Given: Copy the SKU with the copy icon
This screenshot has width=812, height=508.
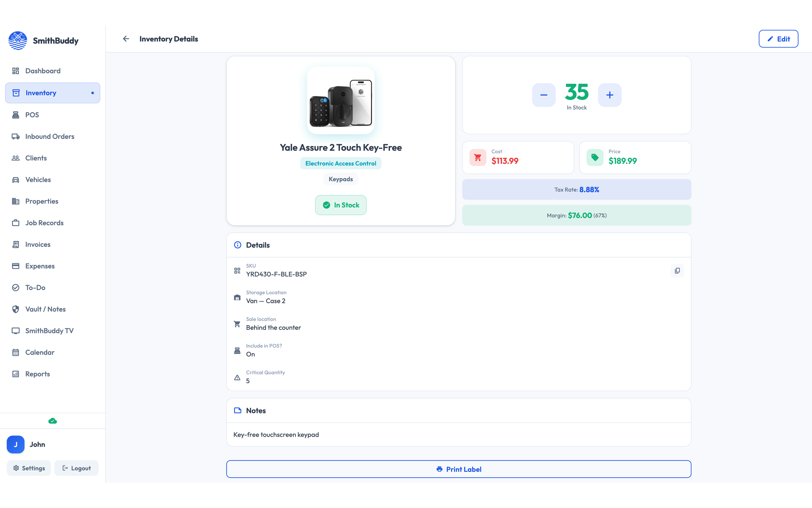Looking at the screenshot, I should point(677,271).
